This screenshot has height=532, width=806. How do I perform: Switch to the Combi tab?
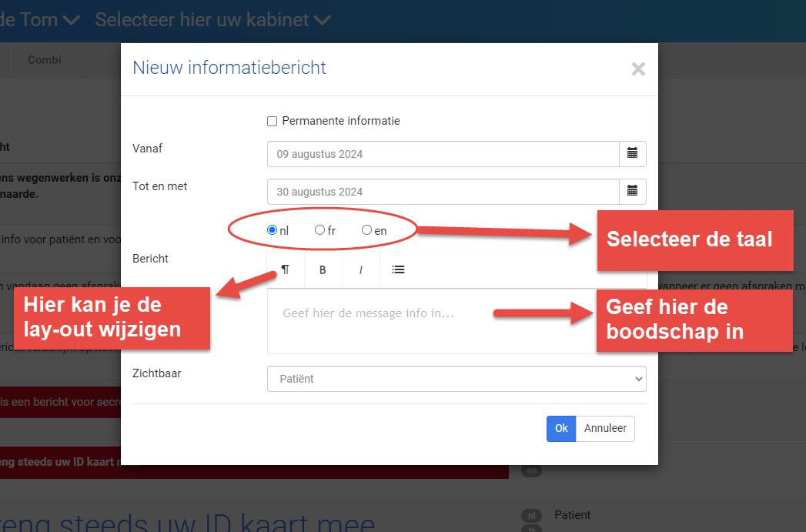coord(44,59)
